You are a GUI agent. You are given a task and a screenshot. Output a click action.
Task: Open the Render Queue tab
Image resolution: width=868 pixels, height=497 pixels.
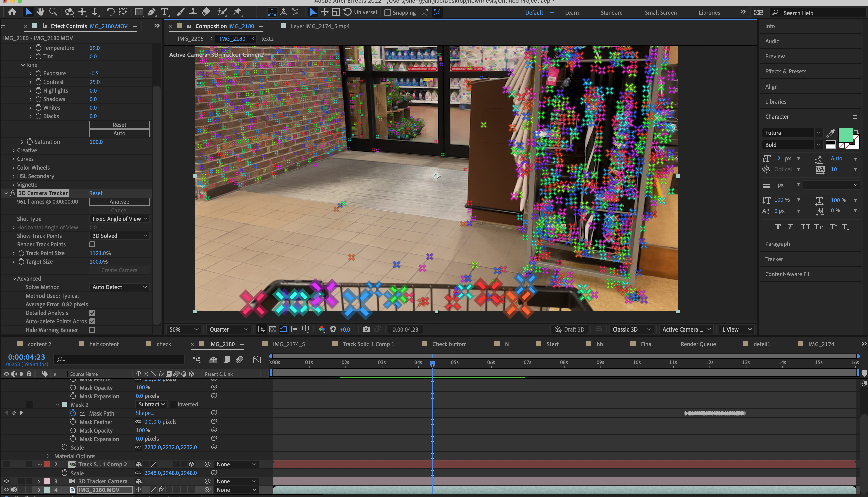(698, 344)
